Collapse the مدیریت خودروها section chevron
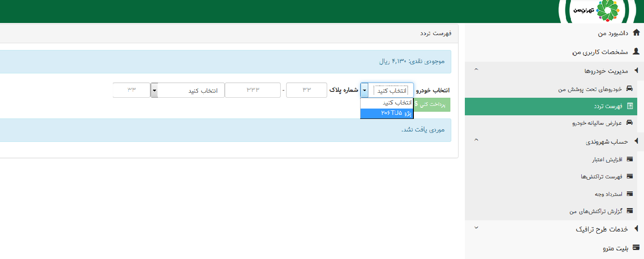 tap(477, 70)
